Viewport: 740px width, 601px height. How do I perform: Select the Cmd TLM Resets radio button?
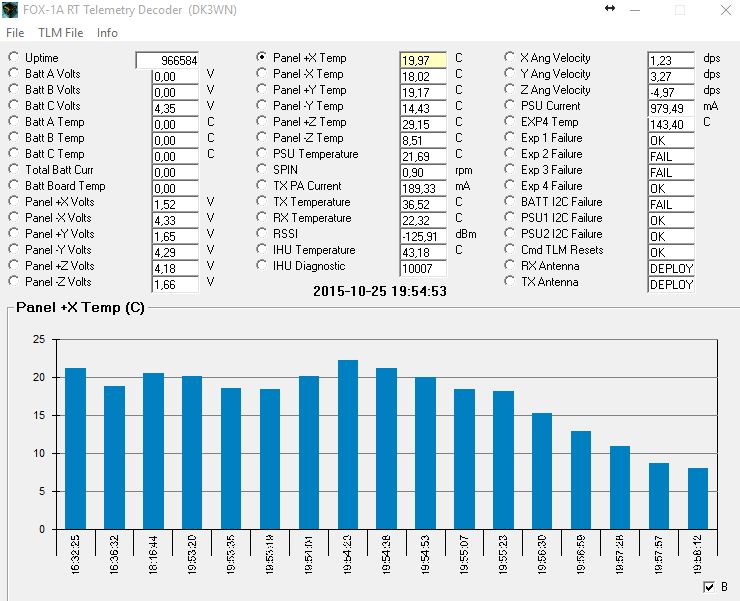pos(509,249)
